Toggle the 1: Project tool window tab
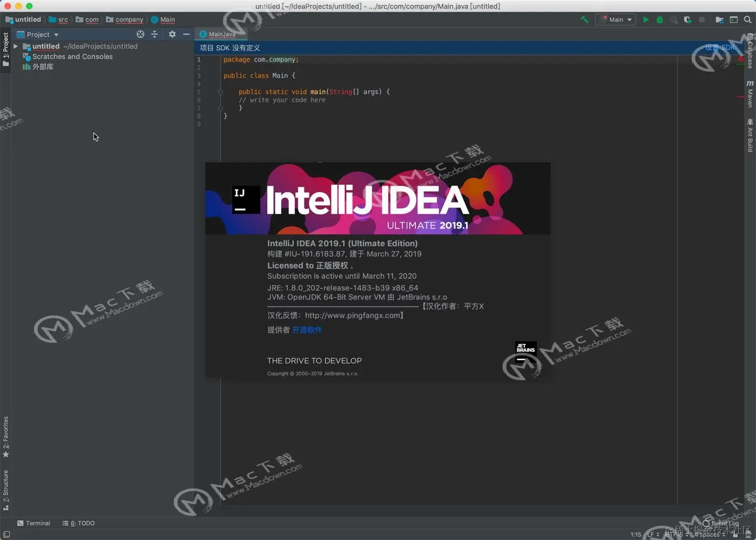Viewport: 756px width, 540px height. point(6,49)
